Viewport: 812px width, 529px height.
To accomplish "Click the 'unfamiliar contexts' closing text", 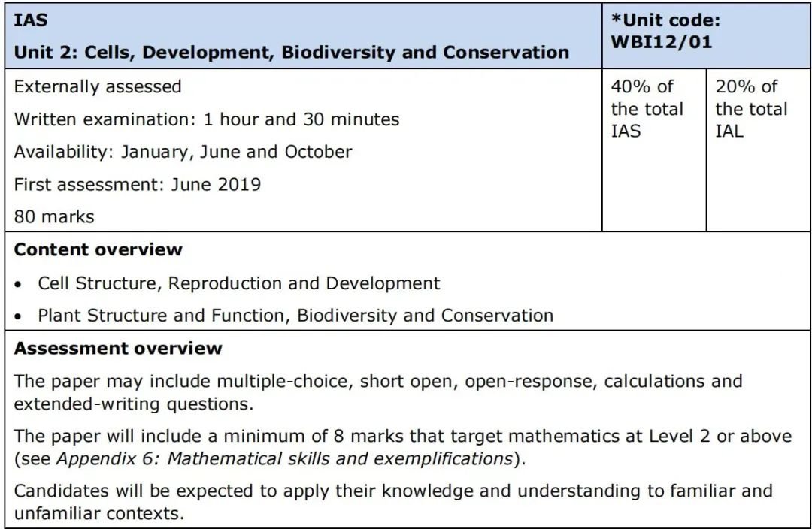I will (x=99, y=513).
